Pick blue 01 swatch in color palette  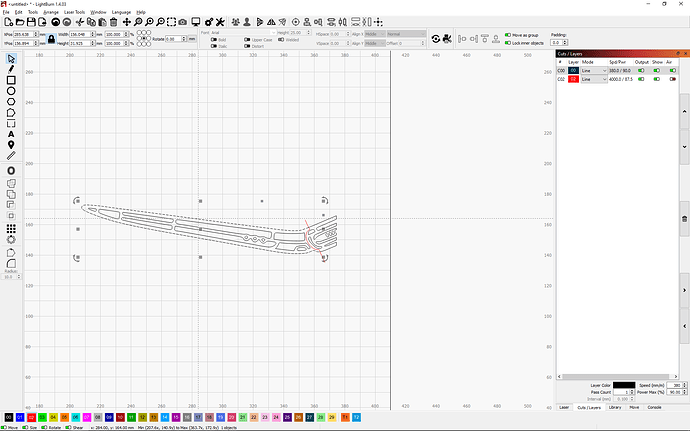(x=20, y=417)
